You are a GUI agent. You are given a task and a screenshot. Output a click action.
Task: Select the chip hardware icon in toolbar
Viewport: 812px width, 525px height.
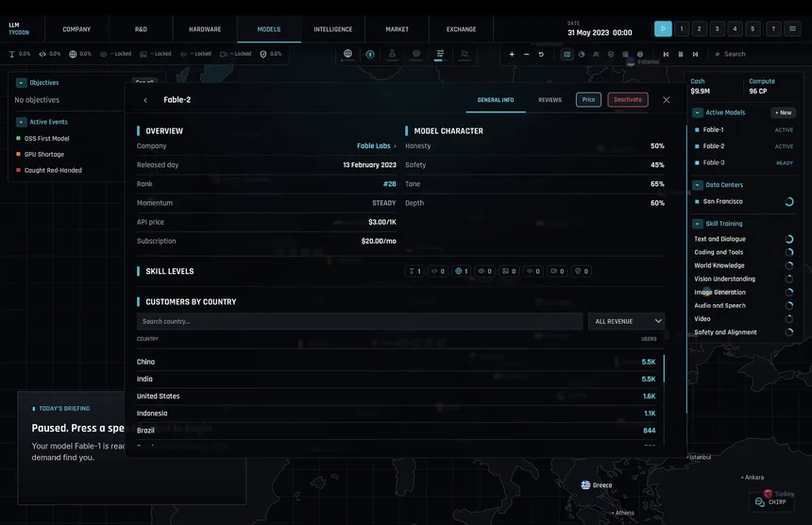pos(416,53)
